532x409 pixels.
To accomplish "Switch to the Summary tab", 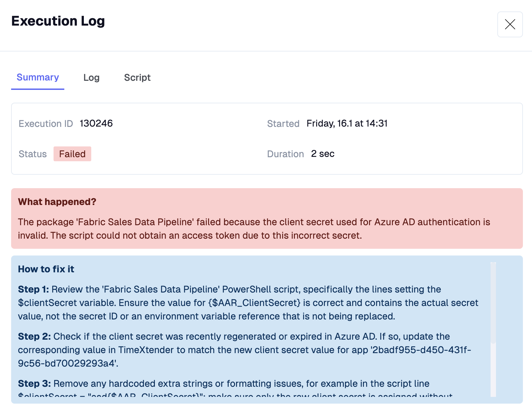I will [38, 77].
